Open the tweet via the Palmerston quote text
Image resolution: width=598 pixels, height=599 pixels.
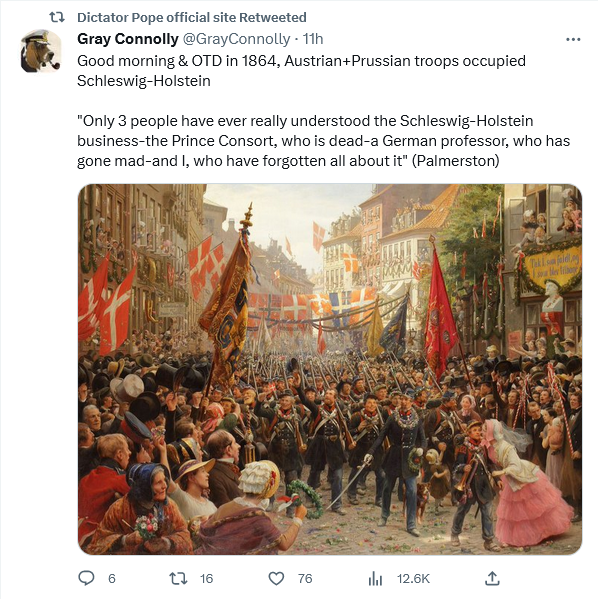coord(323,141)
